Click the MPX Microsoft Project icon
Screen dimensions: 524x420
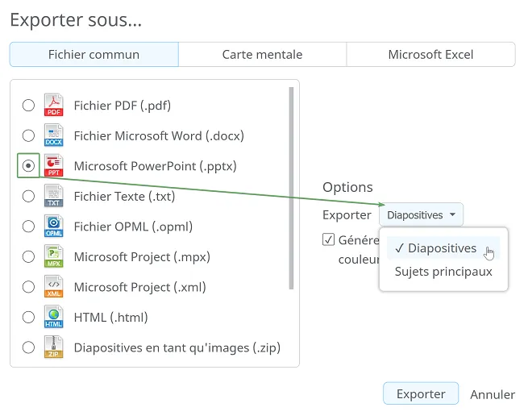click(53, 256)
